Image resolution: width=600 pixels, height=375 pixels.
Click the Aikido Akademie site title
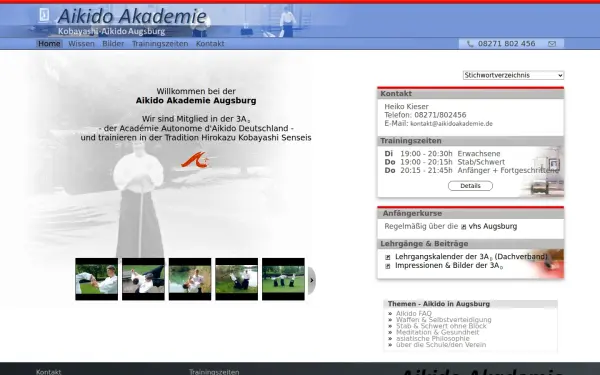pos(132,16)
